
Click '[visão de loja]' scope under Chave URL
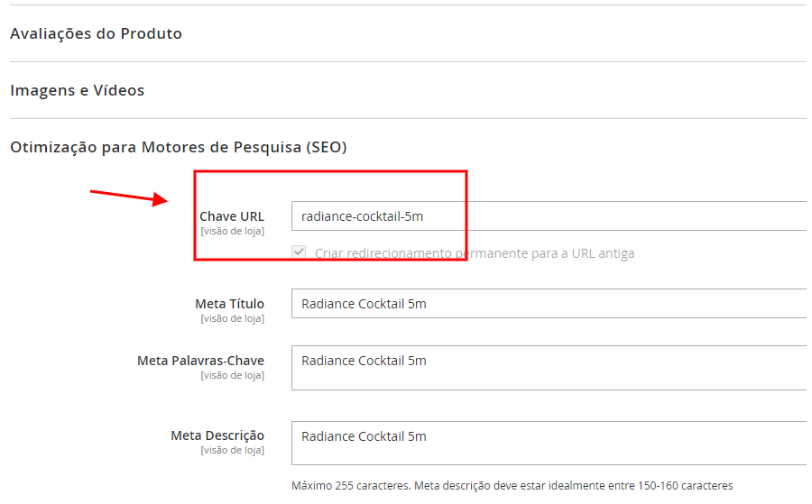point(232,232)
